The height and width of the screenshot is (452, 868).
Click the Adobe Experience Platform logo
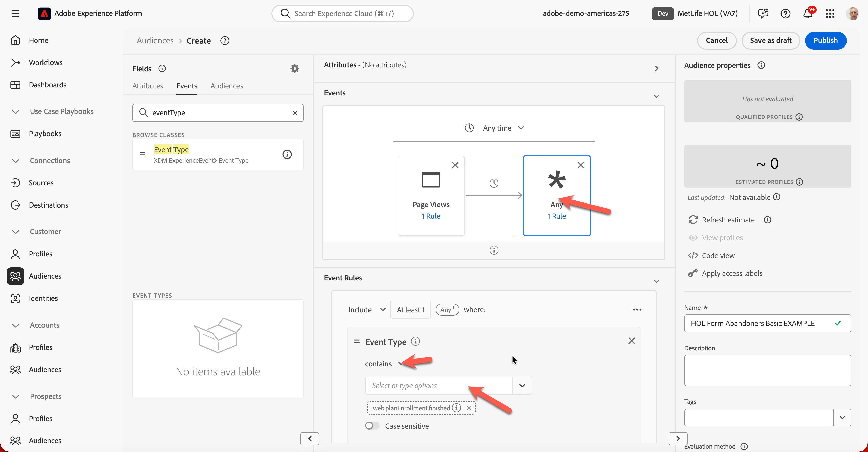(44, 13)
